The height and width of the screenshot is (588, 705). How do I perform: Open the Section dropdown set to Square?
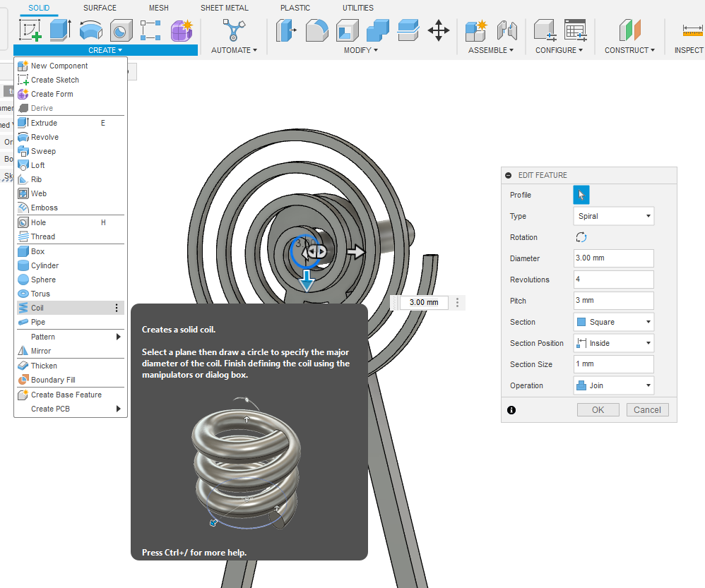613,322
